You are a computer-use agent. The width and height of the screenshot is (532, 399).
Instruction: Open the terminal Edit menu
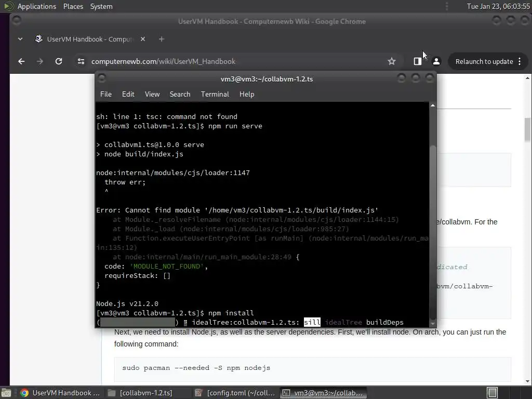tap(128, 95)
